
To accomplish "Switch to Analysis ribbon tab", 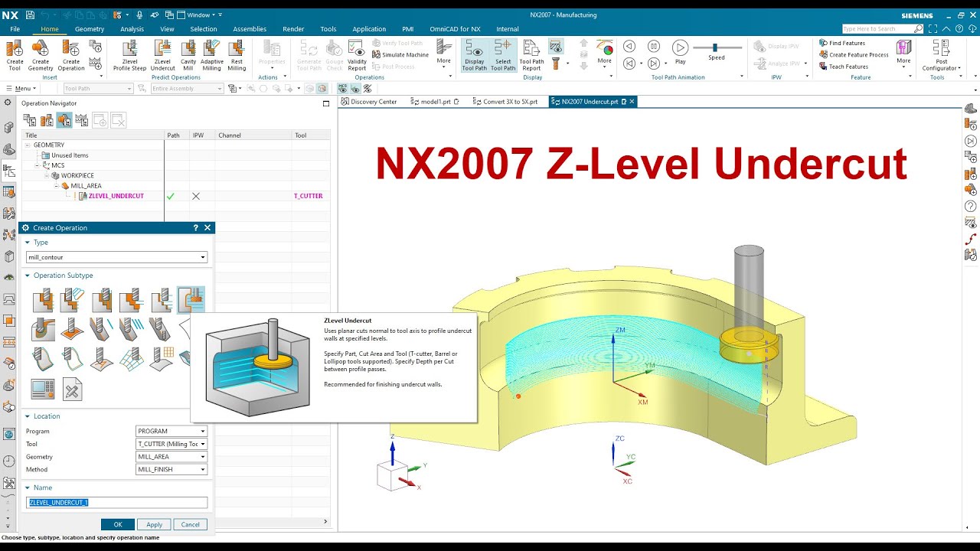I will click(132, 29).
